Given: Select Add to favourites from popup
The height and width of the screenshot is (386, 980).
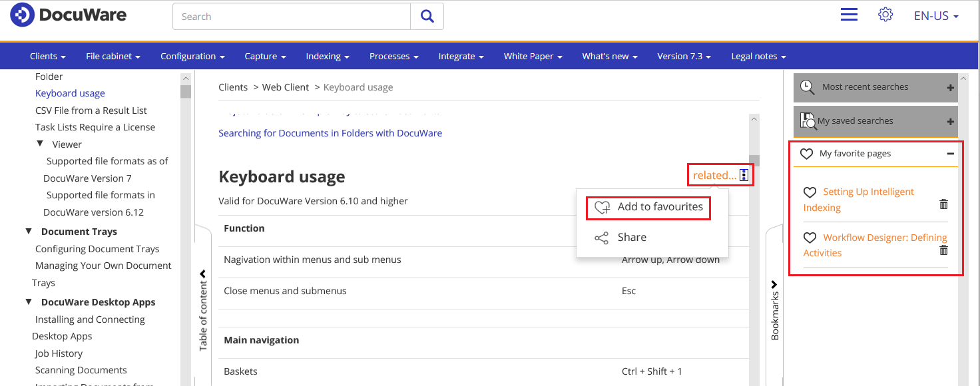Looking at the screenshot, I should 648,207.
